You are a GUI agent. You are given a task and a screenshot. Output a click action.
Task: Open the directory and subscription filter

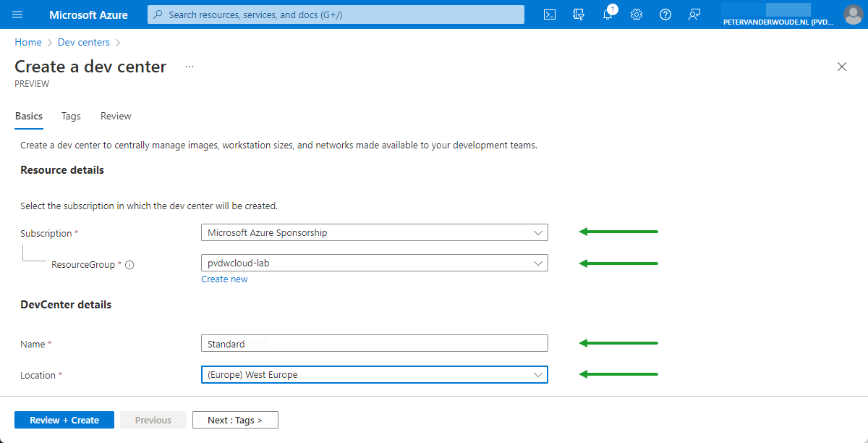pos(578,14)
